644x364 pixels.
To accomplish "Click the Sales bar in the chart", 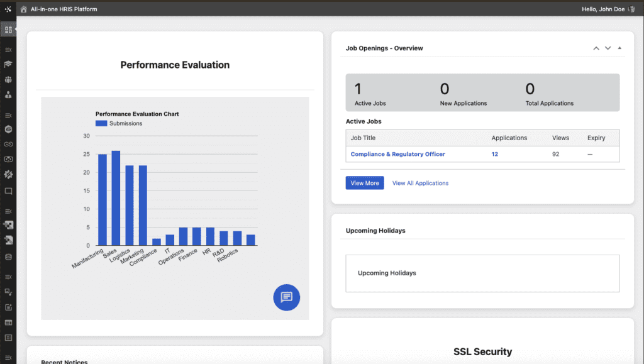I will [116, 198].
